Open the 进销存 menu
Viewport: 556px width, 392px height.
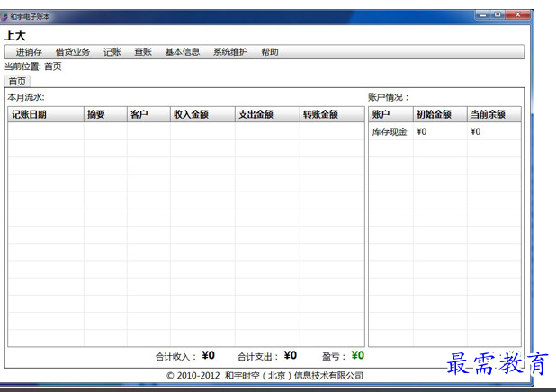(x=29, y=52)
